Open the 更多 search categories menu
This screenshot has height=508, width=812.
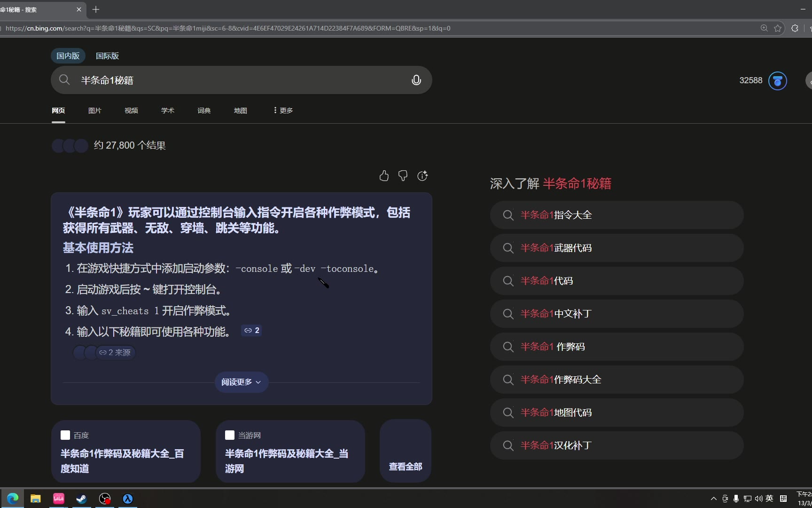pyautogui.click(x=283, y=111)
